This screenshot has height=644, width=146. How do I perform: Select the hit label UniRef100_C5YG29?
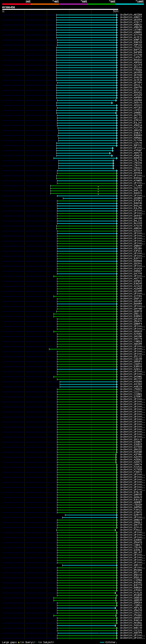pyautogui.click(x=131, y=47)
